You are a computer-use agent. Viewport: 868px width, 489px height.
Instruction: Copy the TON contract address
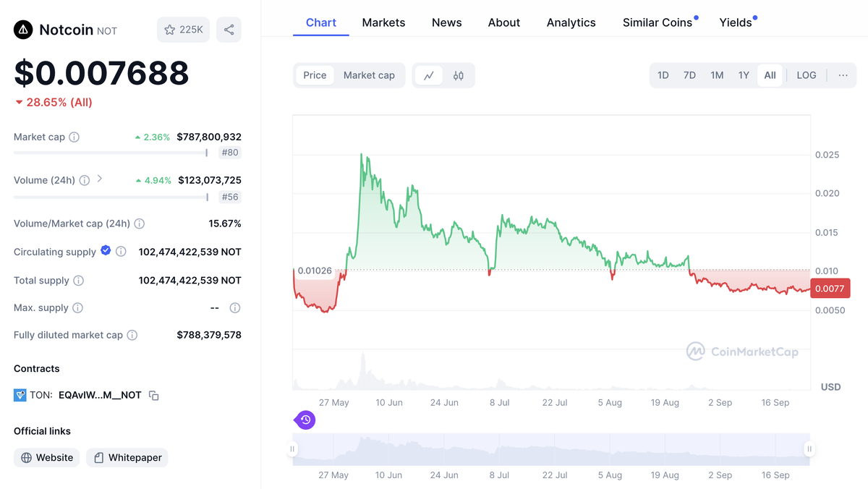pyautogui.click(x=154, y=396)
